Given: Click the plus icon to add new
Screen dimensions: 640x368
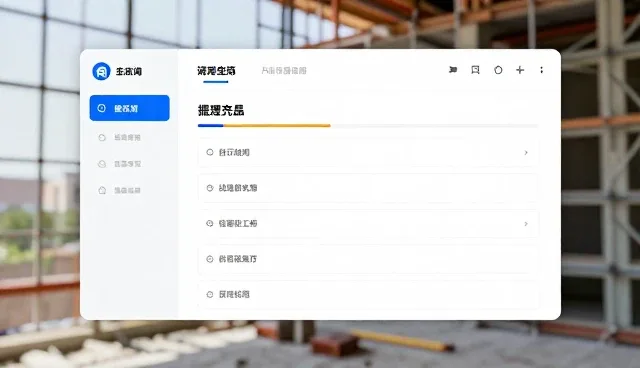Looking at the screenshot, I should (520, 70).
